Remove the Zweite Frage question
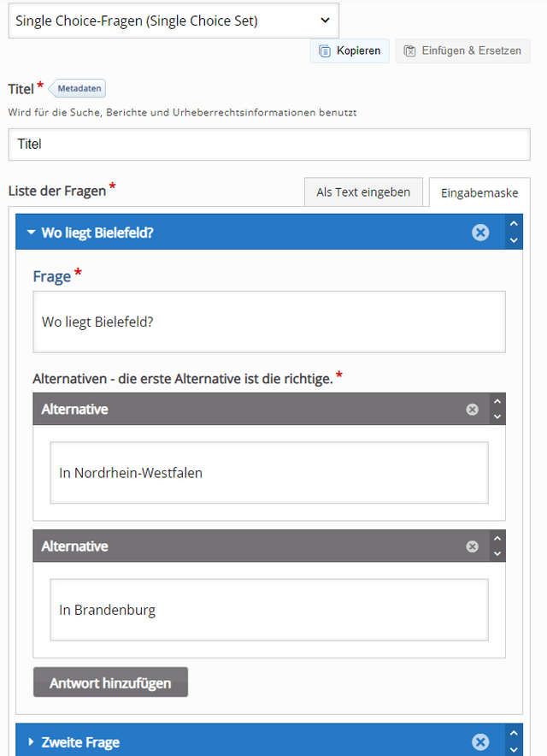 pos(480,742)
